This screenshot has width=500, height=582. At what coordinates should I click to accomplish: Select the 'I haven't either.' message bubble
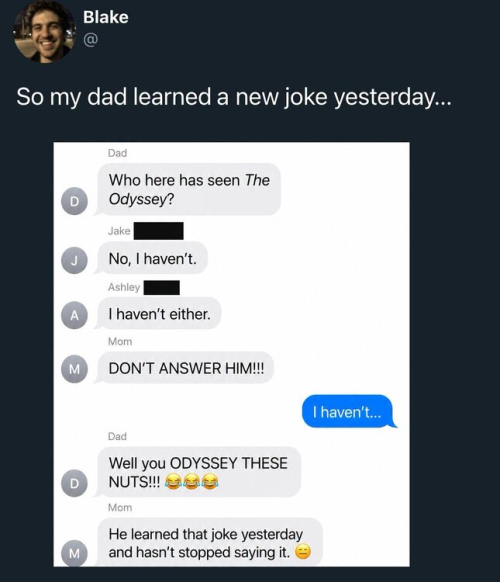tap(159, 314)
